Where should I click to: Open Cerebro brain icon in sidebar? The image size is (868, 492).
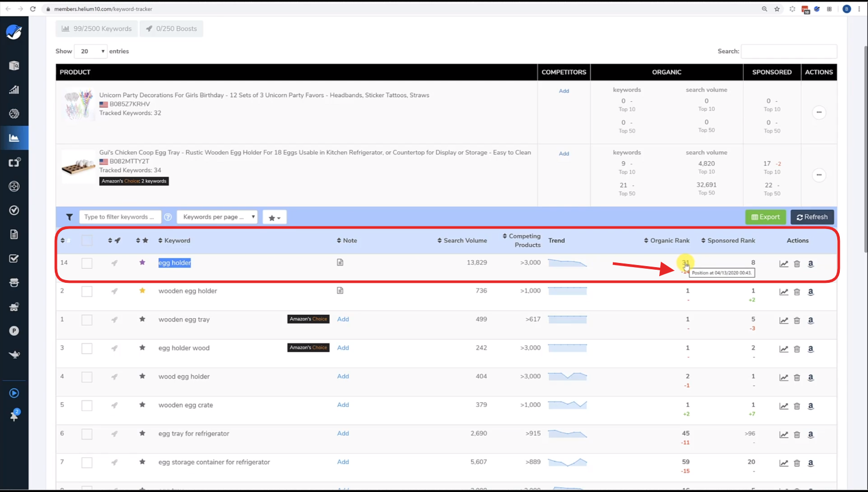(14, 113)
